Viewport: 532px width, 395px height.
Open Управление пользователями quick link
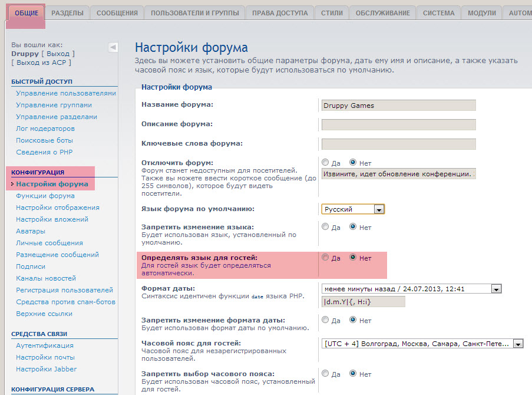(x=66, y=93)
